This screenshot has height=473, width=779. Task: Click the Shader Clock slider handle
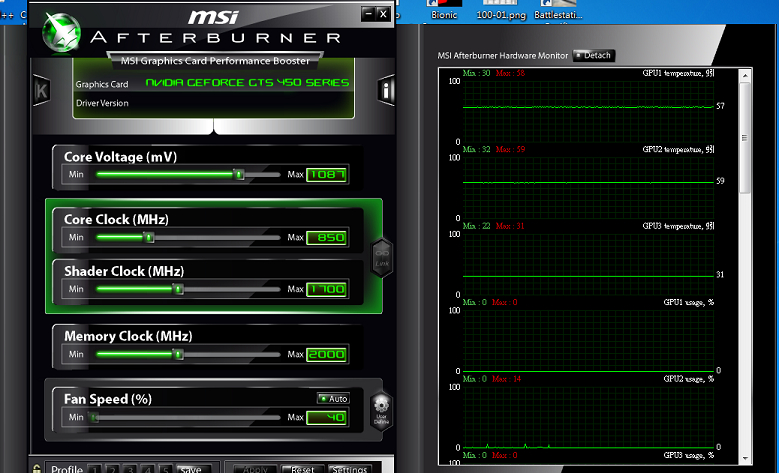[x=178, y=289]
